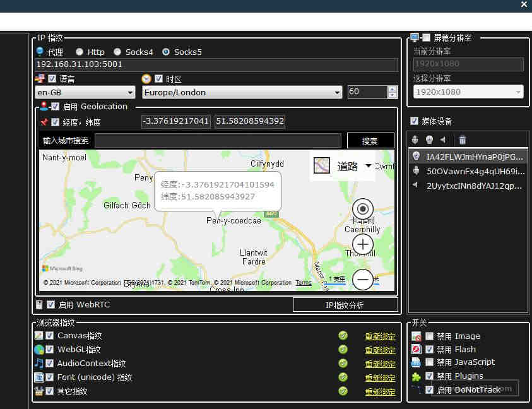This screenshot has height=409, width=532.
Task: Click the IP指纹分析 button
Action: (x=345, y=305)
